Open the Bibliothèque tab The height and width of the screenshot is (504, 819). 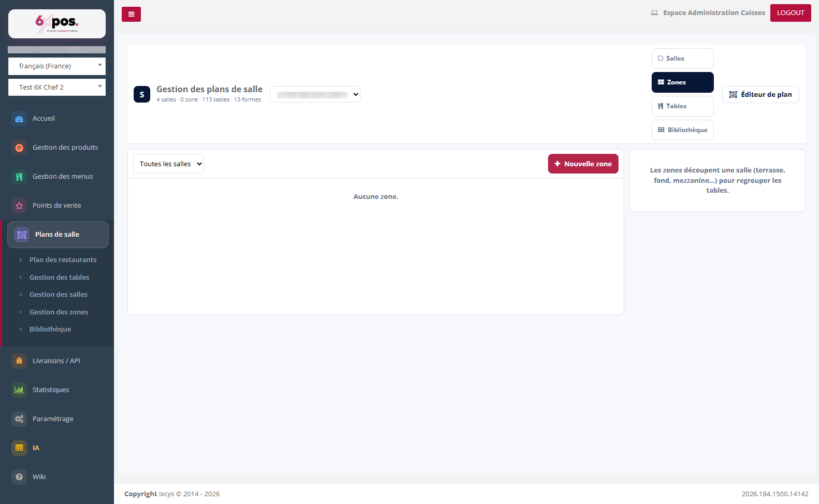click(x=682, y=130)
